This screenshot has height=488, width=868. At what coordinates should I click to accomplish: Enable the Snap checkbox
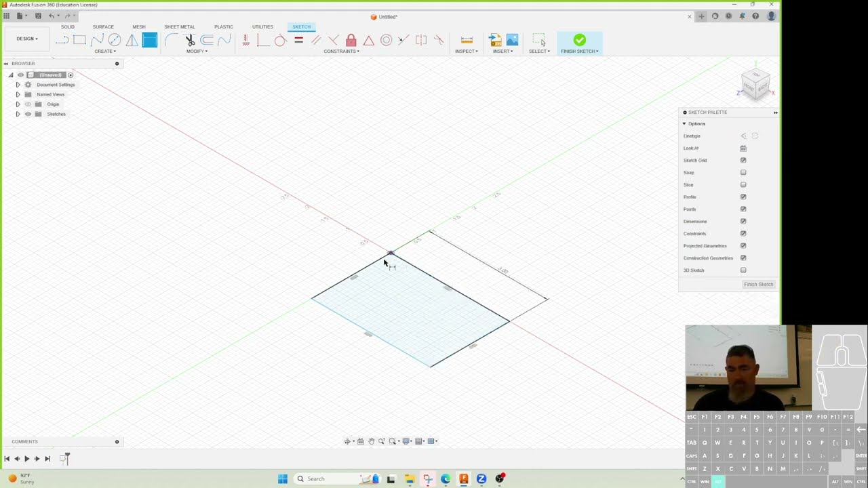tap(743, 173)
